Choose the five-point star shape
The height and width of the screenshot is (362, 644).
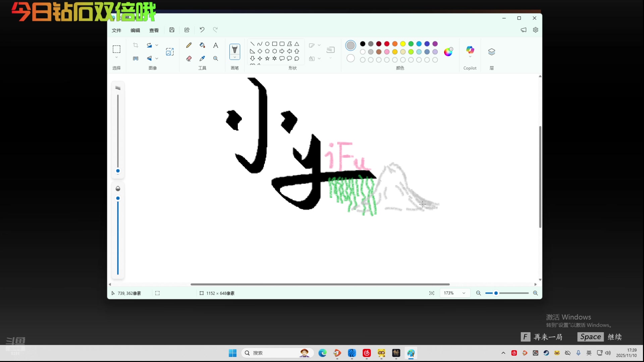267,58
